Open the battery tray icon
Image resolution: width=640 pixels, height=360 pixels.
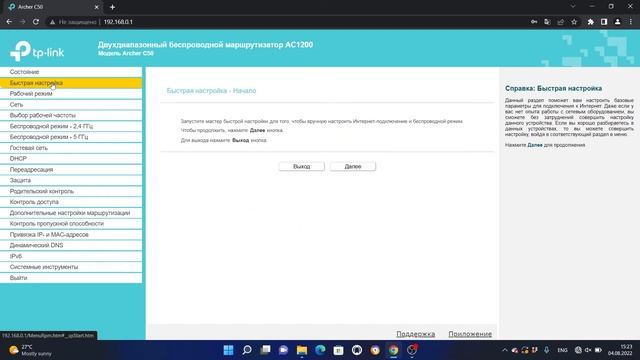coord(598,350)
